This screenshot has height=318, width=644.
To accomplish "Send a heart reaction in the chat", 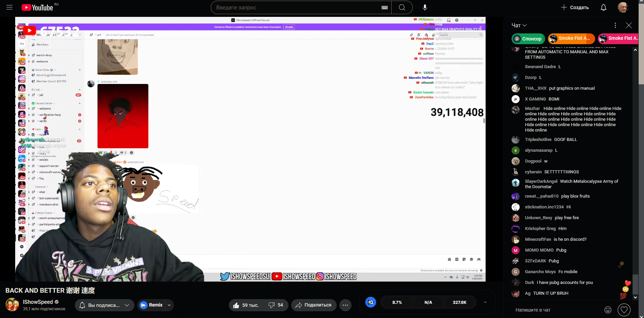I will 624,310.
